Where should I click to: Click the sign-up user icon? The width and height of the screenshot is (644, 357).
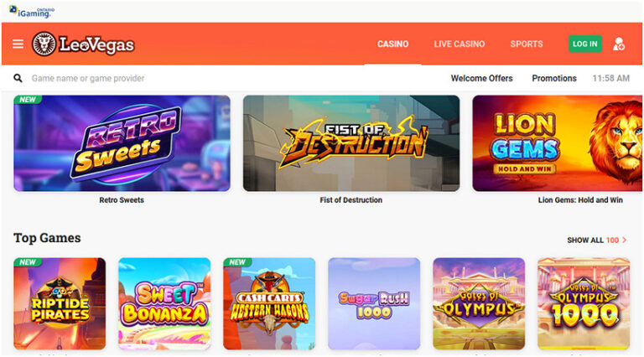coord(619,44)
